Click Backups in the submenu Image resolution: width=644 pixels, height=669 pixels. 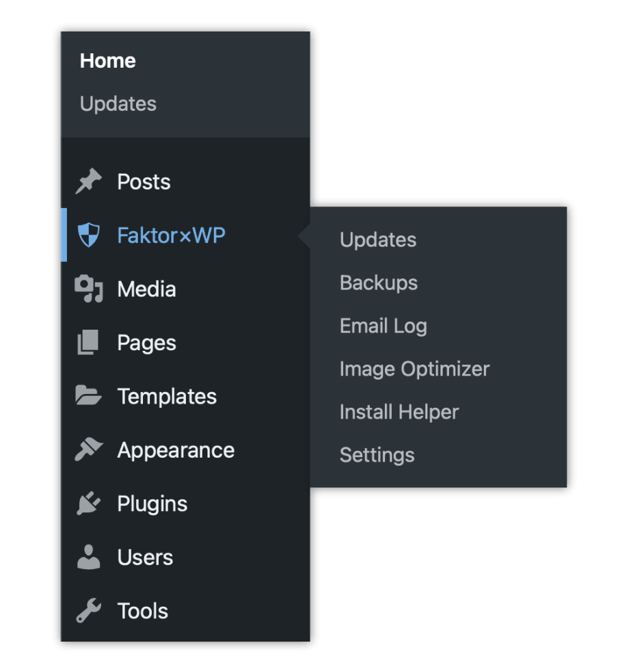pos(378,283)
